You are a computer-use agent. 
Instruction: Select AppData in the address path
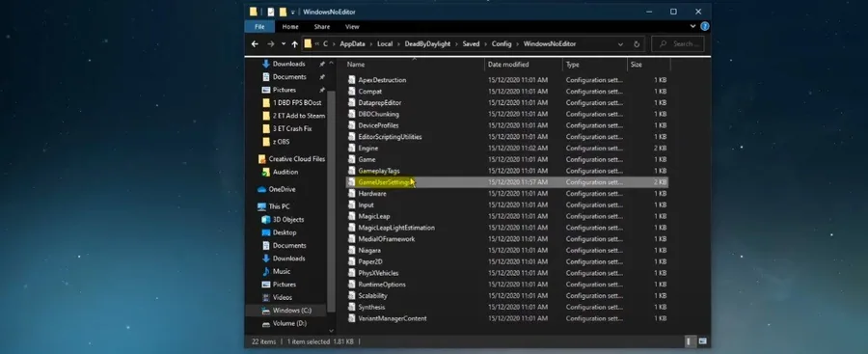click(352, 44)
